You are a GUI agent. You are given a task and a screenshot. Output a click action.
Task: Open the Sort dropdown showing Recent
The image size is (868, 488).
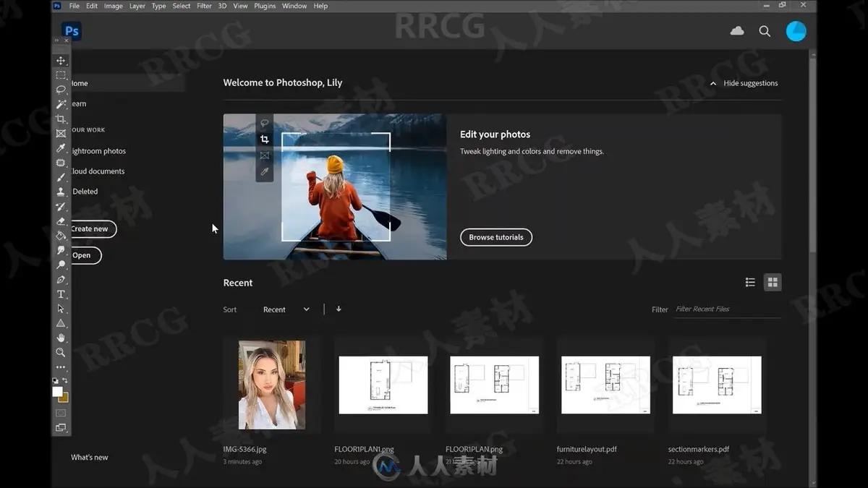click(286, 309)
